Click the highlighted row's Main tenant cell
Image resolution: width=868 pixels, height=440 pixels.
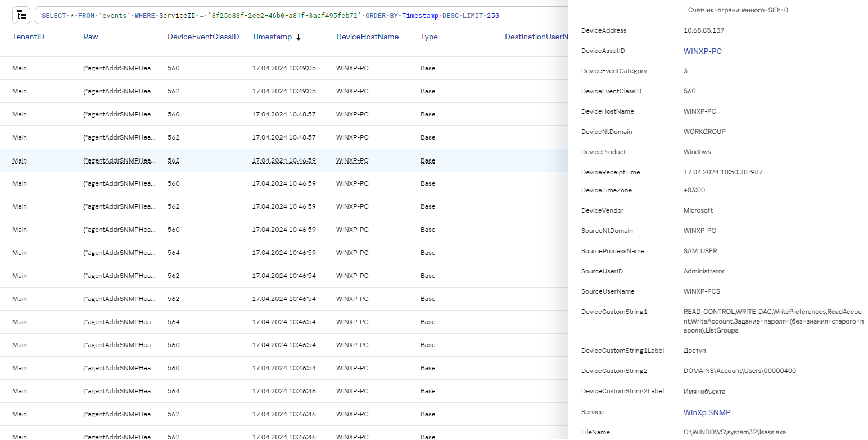[x=20, y=160]
